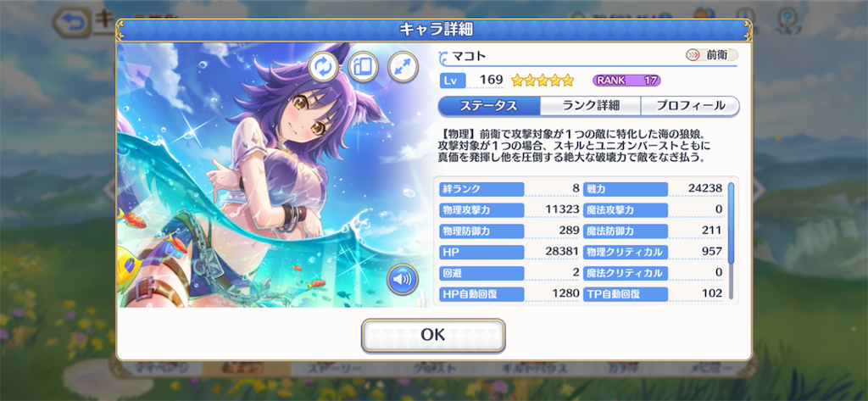This screenshot has height=401, width=868.
Task: Click the 前衛 position badge
Action: [711, 55]
